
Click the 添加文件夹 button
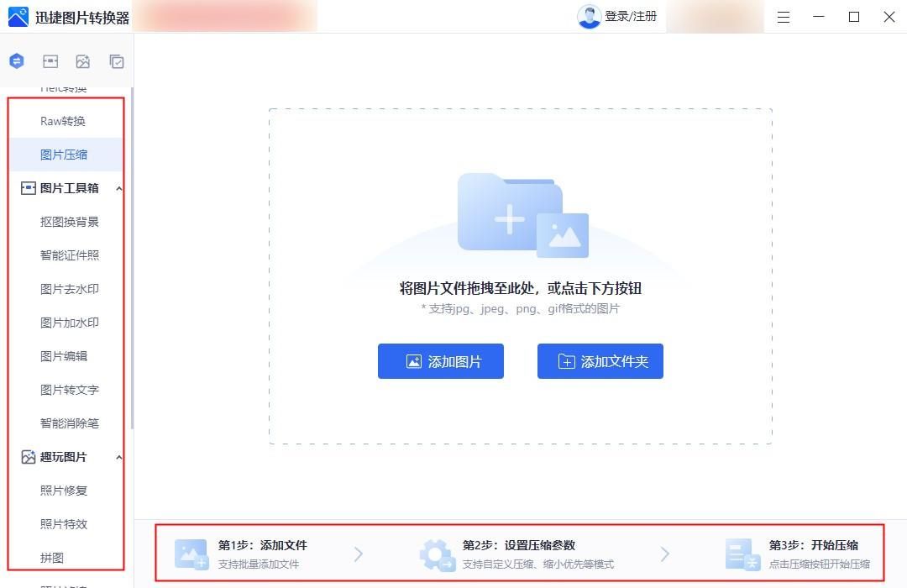pyautogui.click(x=600, y=360)
